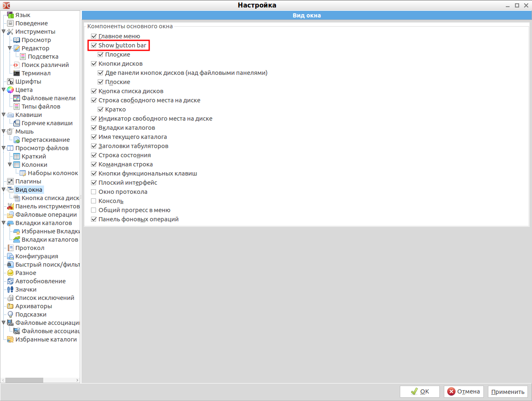Click the Панель инструментов icon

pyautogui.click(x=10, y=206)
